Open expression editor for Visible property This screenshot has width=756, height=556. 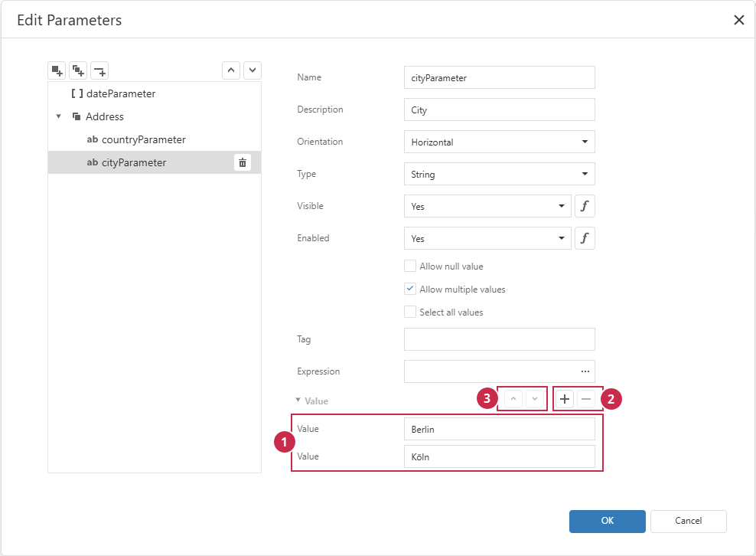[585, 206]
